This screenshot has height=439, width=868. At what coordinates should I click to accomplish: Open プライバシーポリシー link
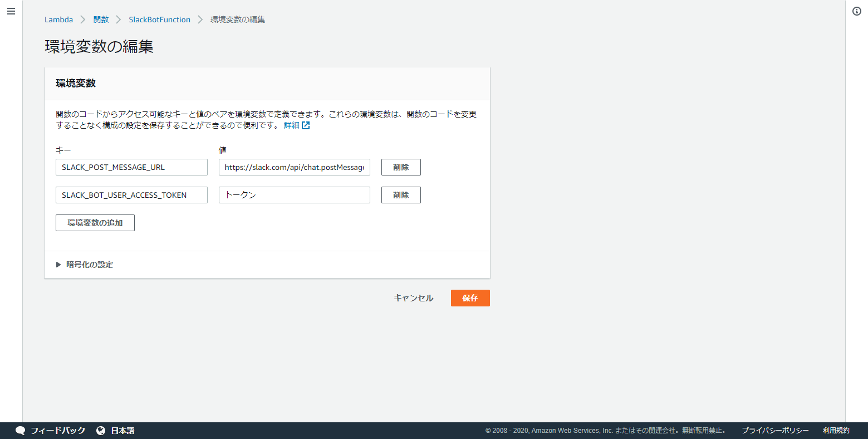[775, 431]
